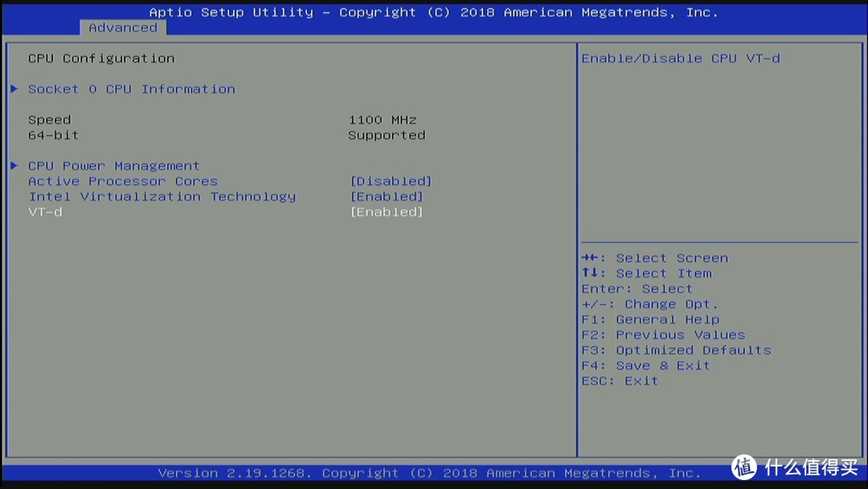This screenshot has width=868, height=489.
Task: Toggle Intel Virtualization Technology Enabled value
Action: click(x=387, y=196)
